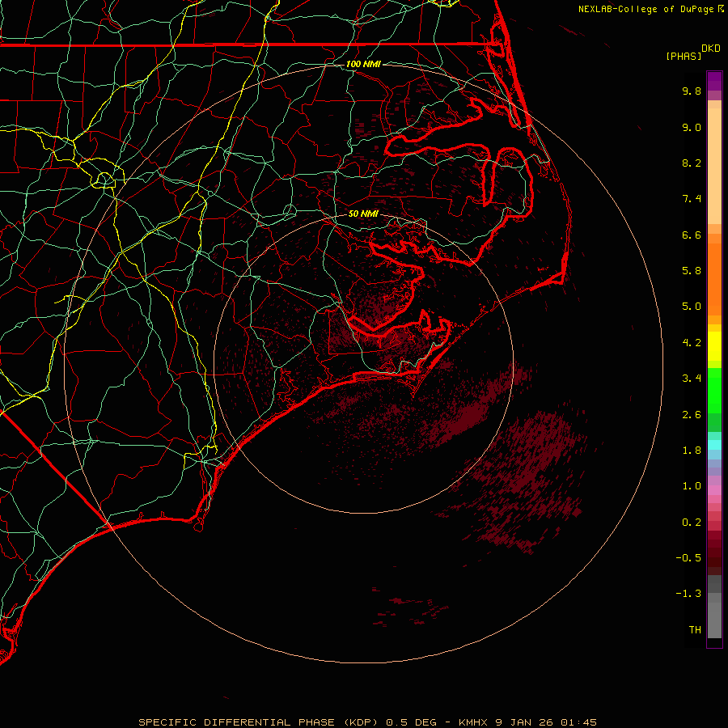Click the TH threshold label
This screenshot has width=728, height=728.
pos(695,630)
